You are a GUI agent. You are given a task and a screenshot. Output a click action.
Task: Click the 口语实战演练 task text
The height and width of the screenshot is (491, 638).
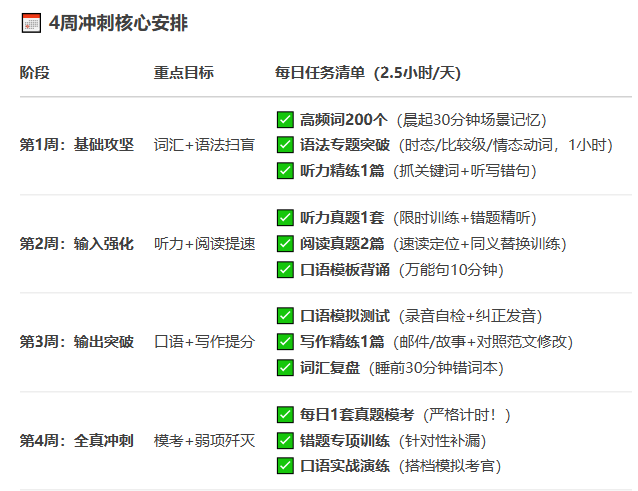(345, 466)
